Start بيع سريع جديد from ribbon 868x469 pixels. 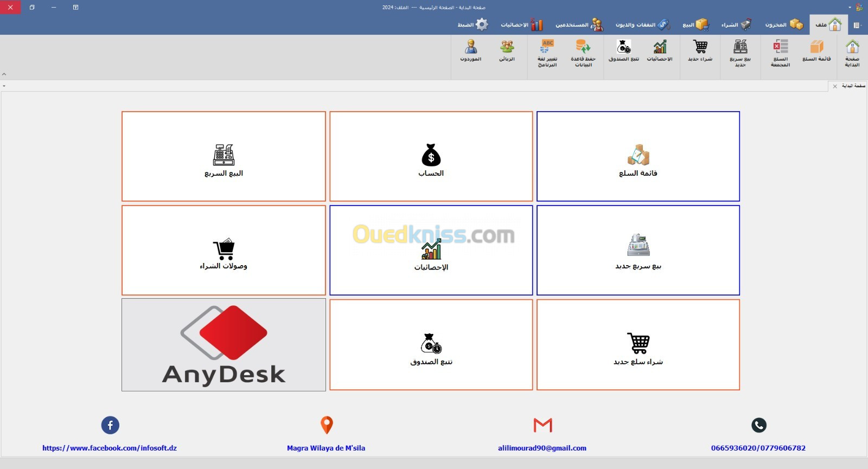tap(741, 53)
